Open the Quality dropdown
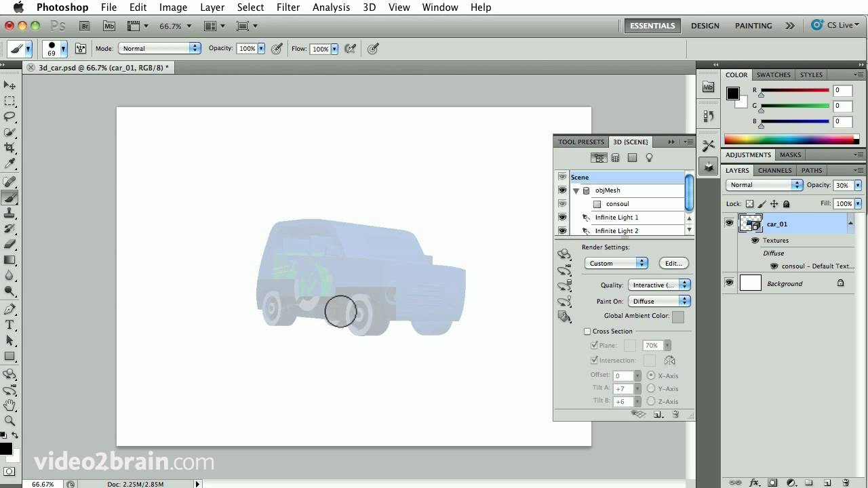Image resolution: width=868 pixels, height=488 pixels. point(658,285)
